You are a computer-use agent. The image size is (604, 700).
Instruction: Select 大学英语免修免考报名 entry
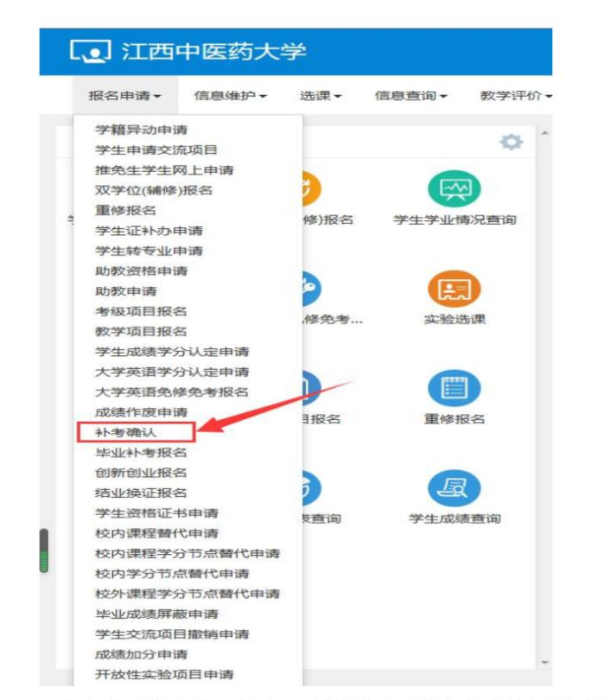[x=172, y=392]
